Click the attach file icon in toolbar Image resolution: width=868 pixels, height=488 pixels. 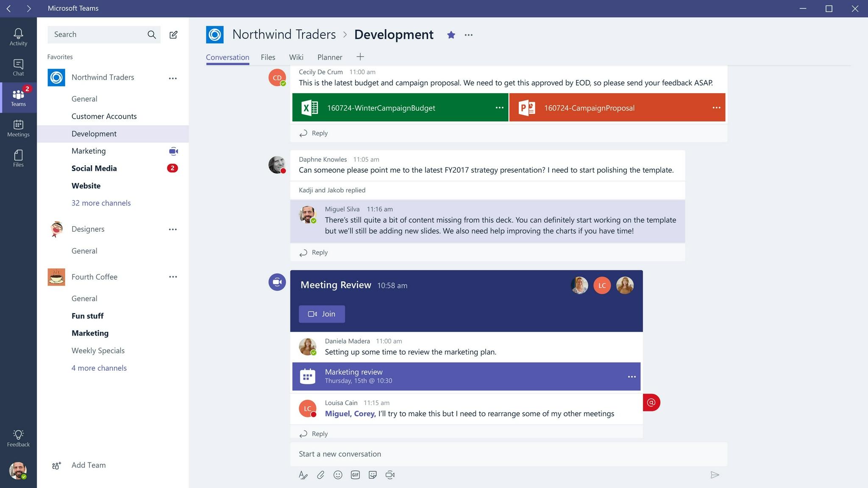(x=321, y=474)
